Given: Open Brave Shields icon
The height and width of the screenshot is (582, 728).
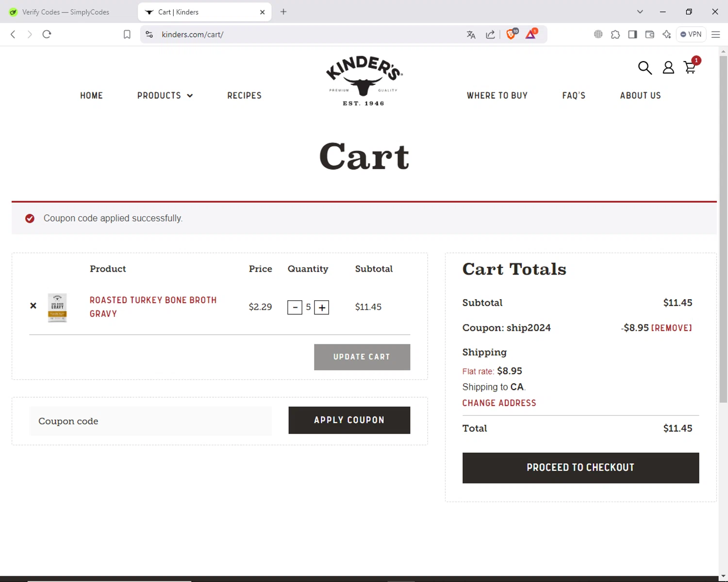Looking at the screenshot, I should pyautogui.click(x=512, y=34).
